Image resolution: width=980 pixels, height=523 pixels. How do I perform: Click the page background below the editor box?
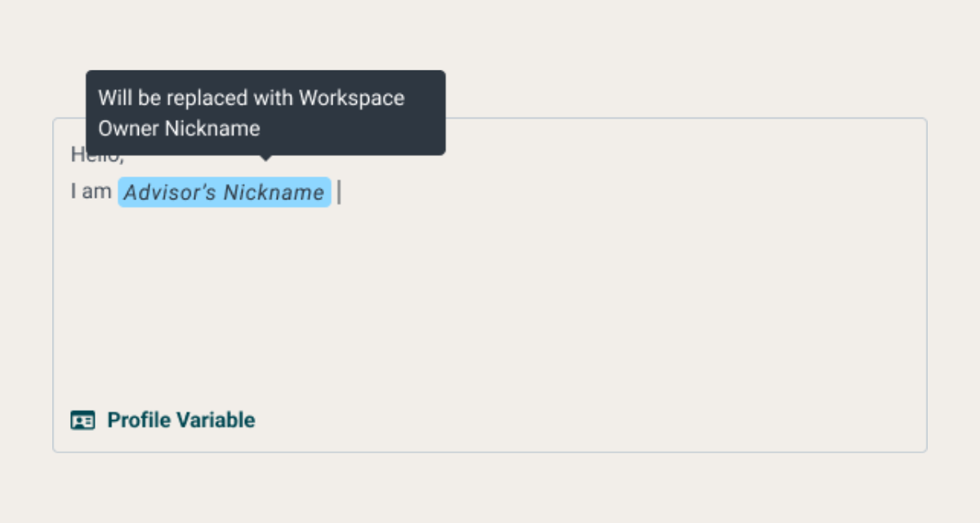click(x=490, y=489)
